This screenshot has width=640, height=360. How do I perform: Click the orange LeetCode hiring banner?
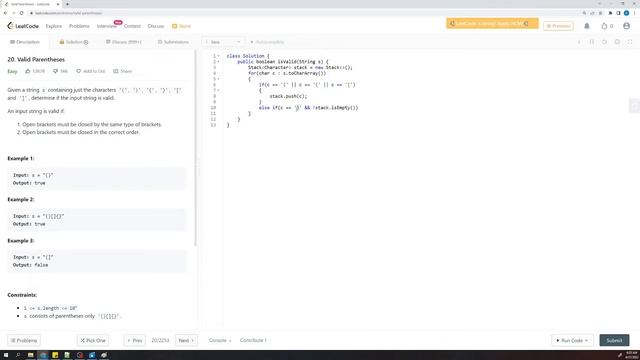(492, 24)
